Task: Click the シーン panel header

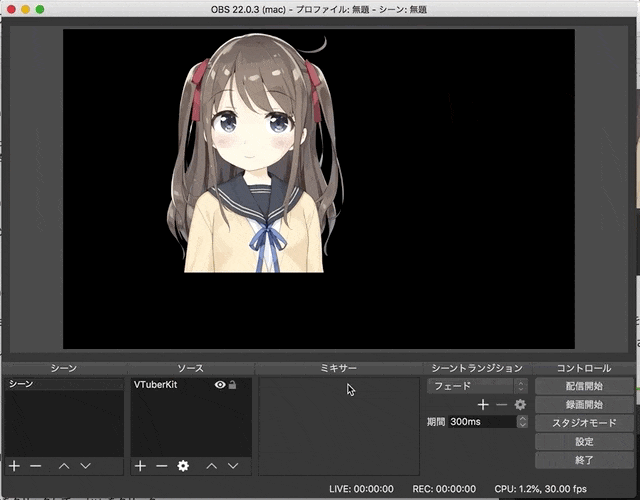Action: (x=64, y=368)
